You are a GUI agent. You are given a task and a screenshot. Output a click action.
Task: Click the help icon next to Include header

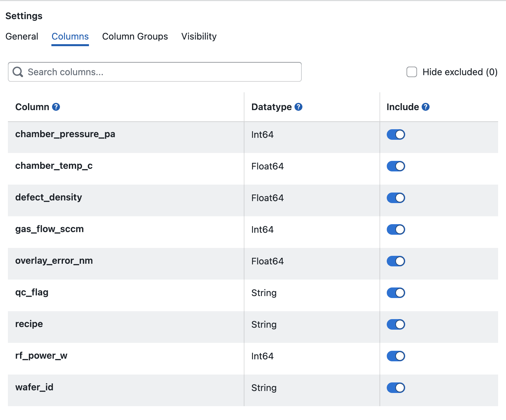(426, 107)
